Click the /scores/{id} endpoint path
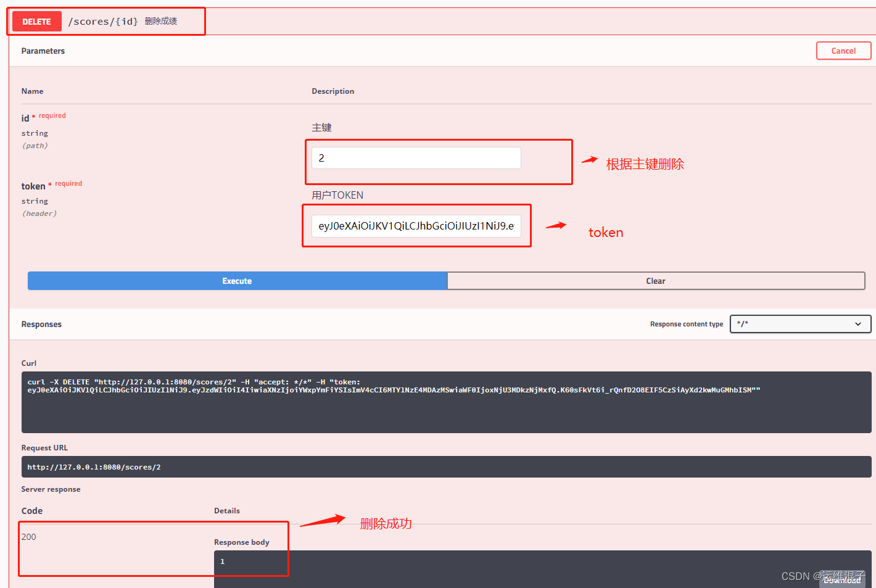This screenshot has height=588, width=876. click(x=103, y=22)
